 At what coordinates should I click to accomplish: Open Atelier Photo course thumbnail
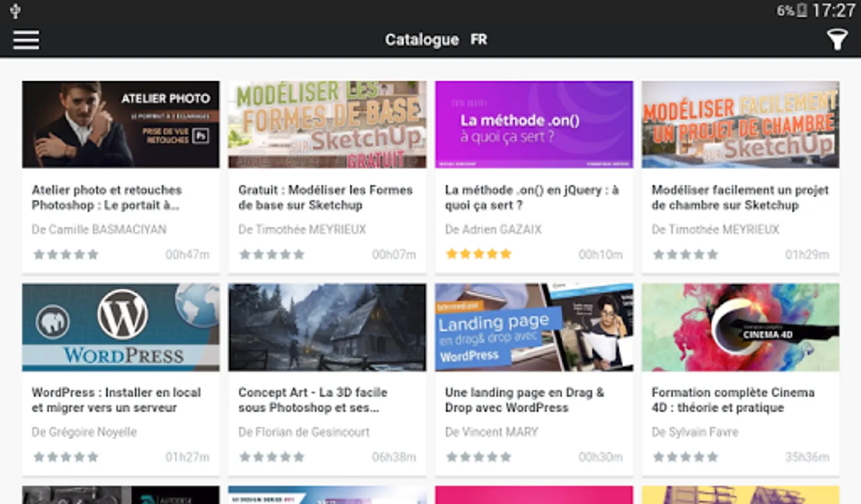point(121,124)
